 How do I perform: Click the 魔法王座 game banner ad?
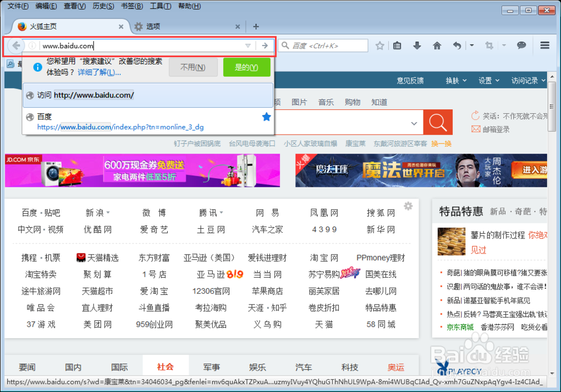421,170
